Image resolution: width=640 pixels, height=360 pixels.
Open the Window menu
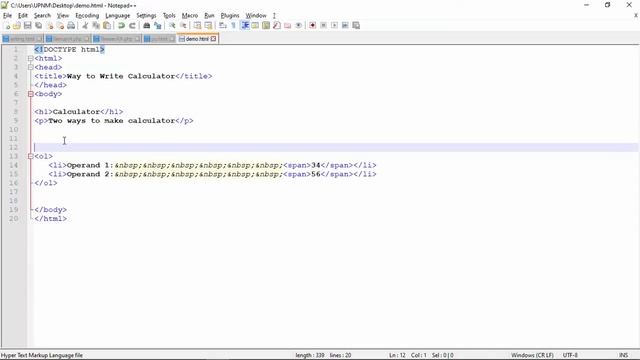point(256,16)
